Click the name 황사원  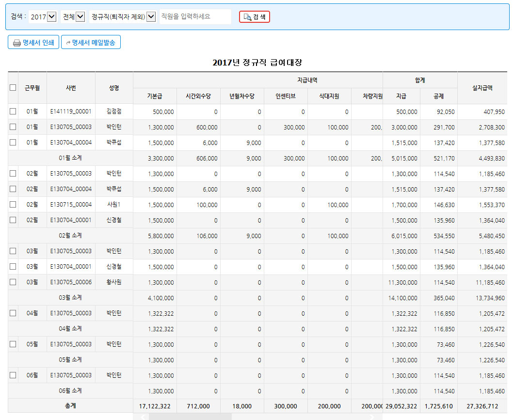click(x=114, y=282)
